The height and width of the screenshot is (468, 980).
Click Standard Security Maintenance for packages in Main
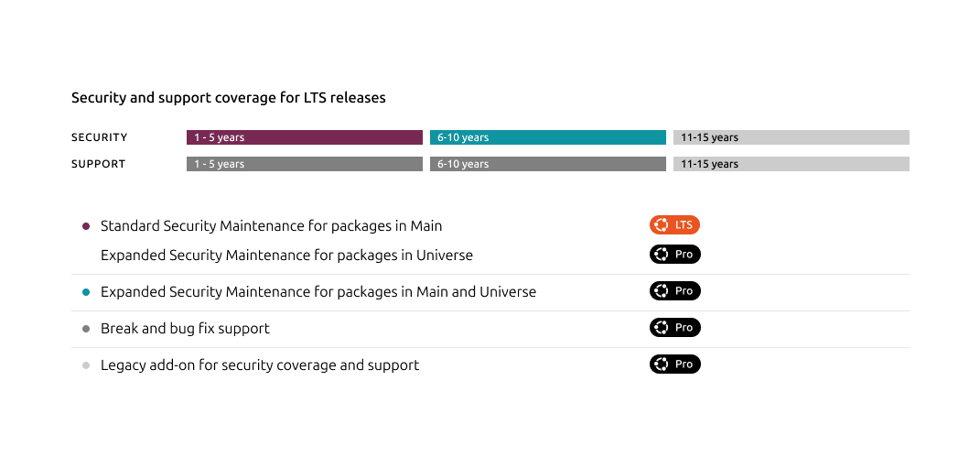tap(271, 226)
